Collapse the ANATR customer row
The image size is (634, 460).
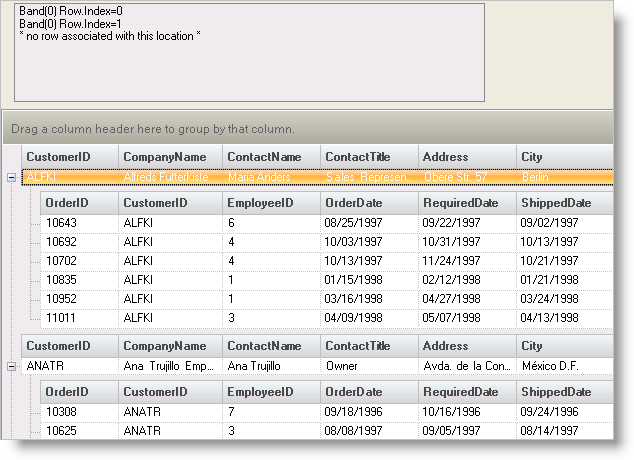[11, 366]
